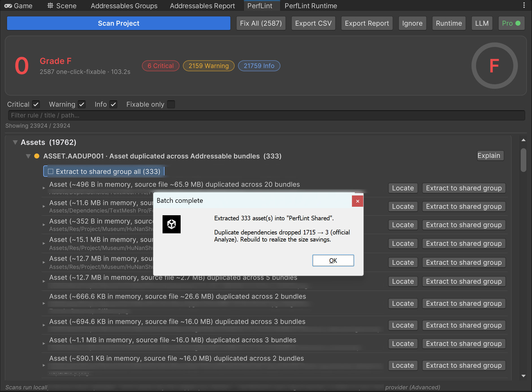
Task: Click Fix All (2587)
Action: tap(261, 23)
